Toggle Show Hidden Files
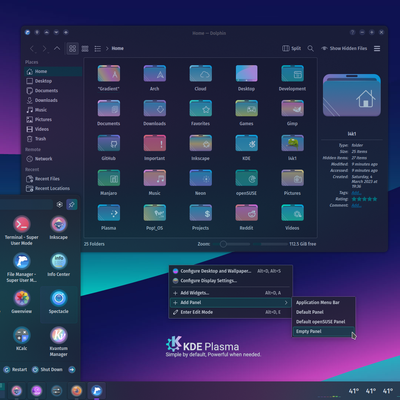Image resolution: width=400 pixels, height=400 pixels. [x=344, y=48]
